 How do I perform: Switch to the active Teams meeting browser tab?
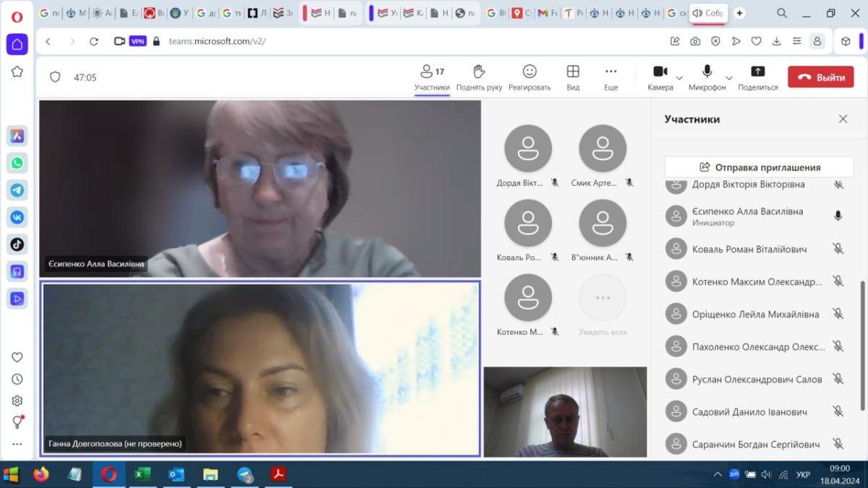pos(707,13)
